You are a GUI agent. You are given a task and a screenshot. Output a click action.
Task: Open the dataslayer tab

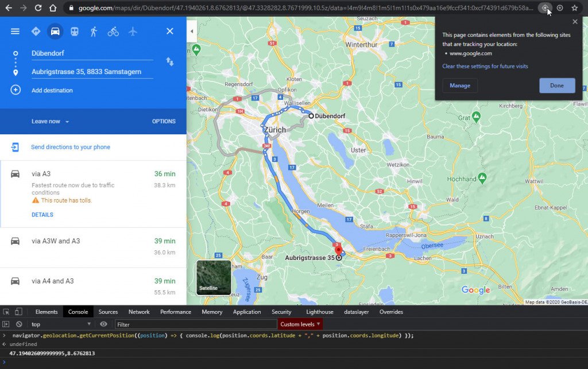pyautogui.click(x=356, y=312)
